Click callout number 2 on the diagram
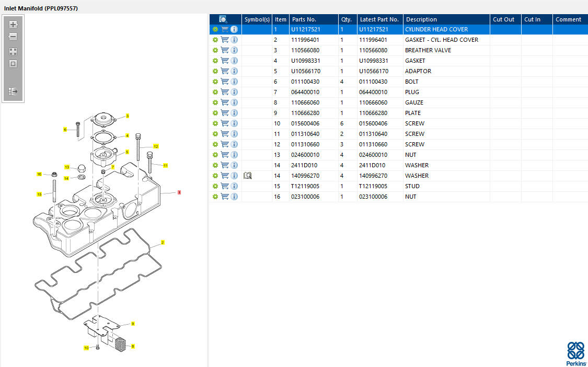The image size is (588, 367). 163,243
